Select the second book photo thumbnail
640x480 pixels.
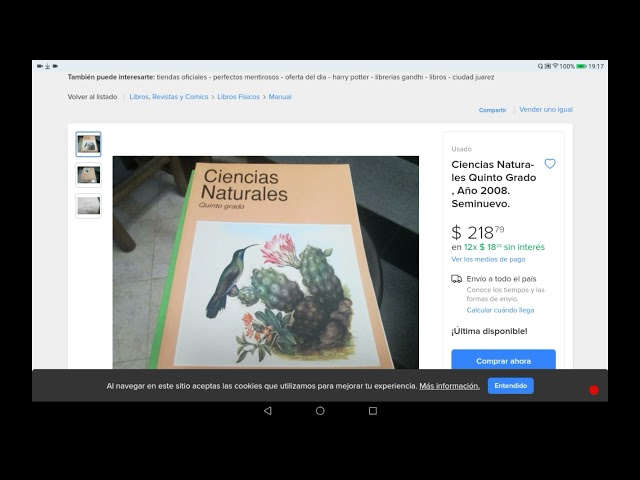(89, 175)
